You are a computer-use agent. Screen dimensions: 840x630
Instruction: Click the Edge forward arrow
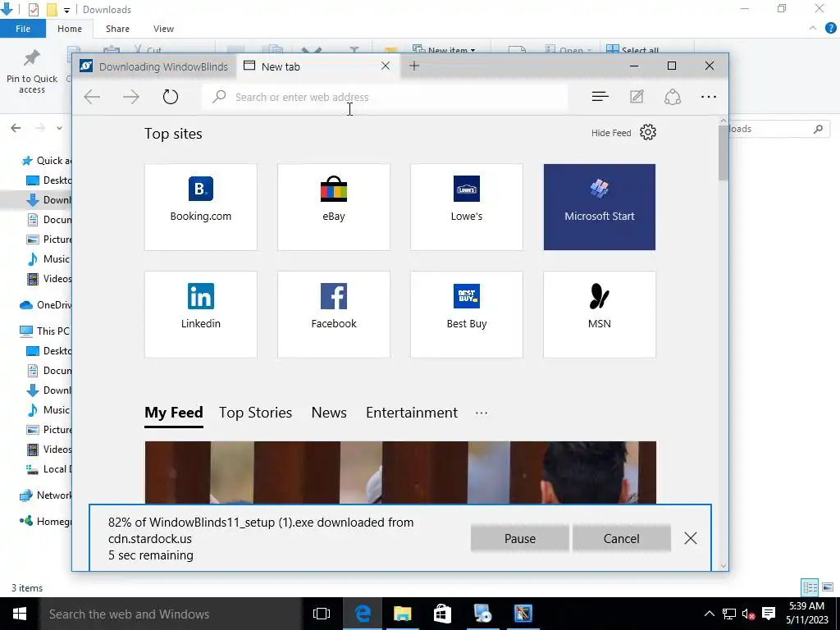[x=130, y=97]
